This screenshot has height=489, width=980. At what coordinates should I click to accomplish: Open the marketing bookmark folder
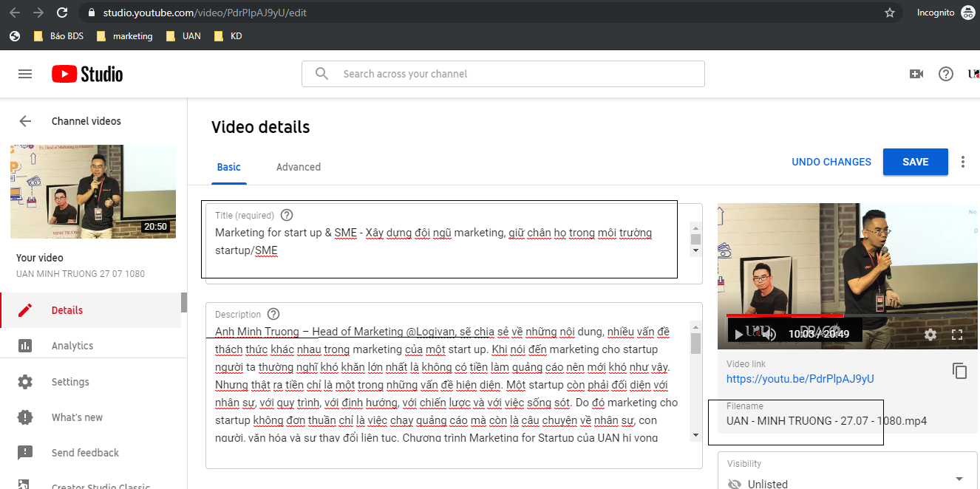tap(125, 35)
